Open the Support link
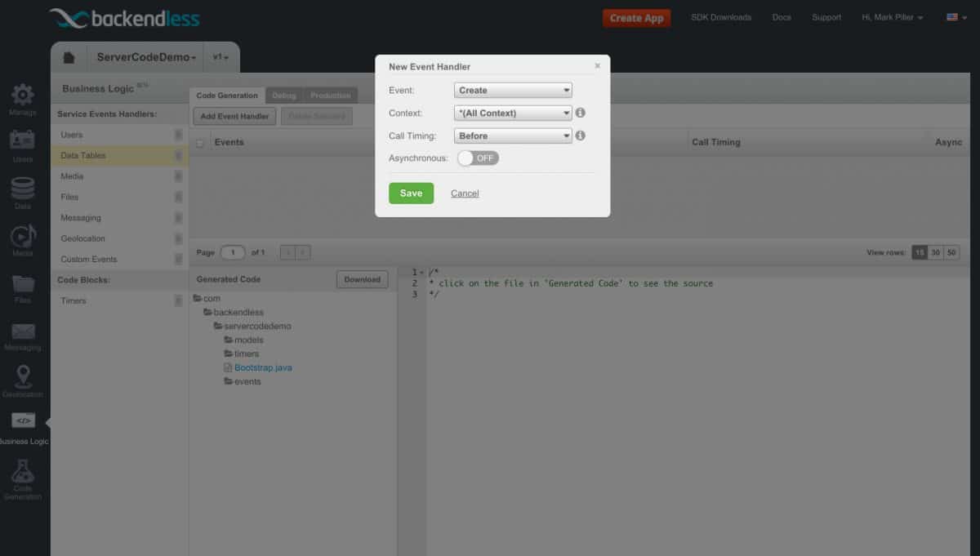The height and width of the screenshot is (556, 980). (826, 17)
